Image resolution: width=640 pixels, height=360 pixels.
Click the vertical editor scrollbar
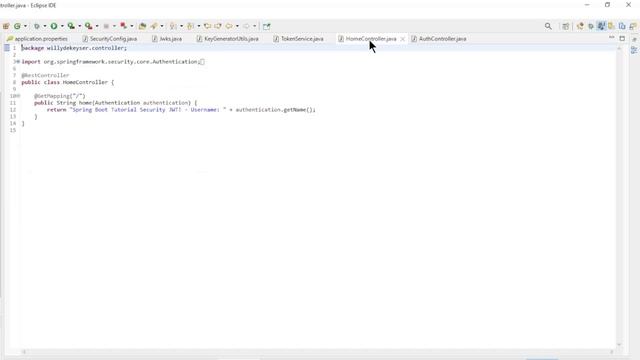point(619,196)
